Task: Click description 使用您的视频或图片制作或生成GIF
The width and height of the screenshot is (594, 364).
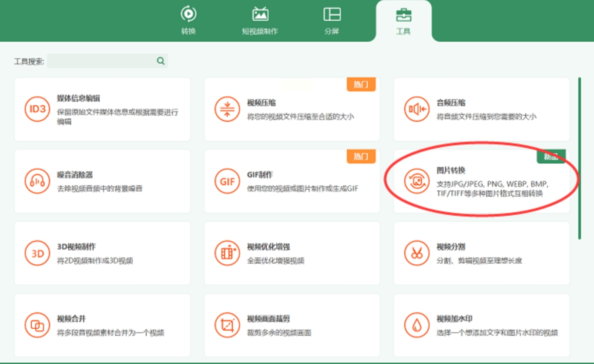Action: pos(303,189)
